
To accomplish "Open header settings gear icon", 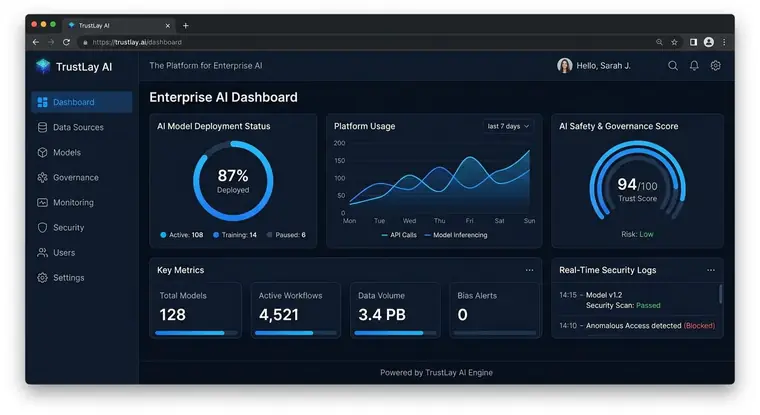I will pos(715,65).
